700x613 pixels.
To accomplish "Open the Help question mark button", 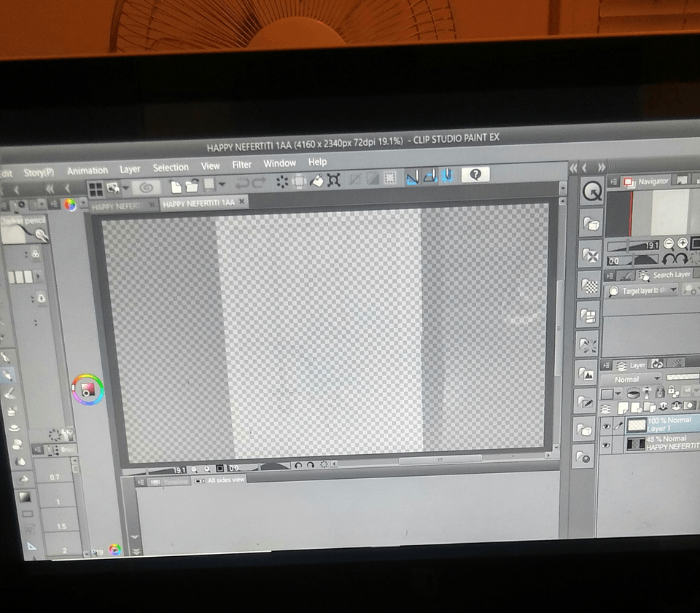I will [x=475, y=174].
